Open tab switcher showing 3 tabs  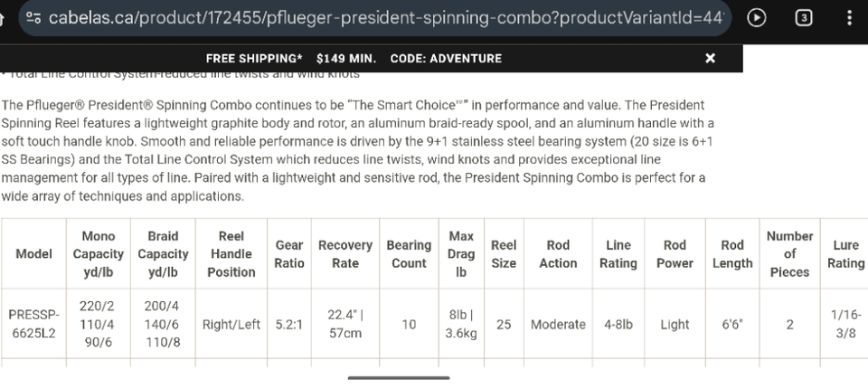point(804,18)
